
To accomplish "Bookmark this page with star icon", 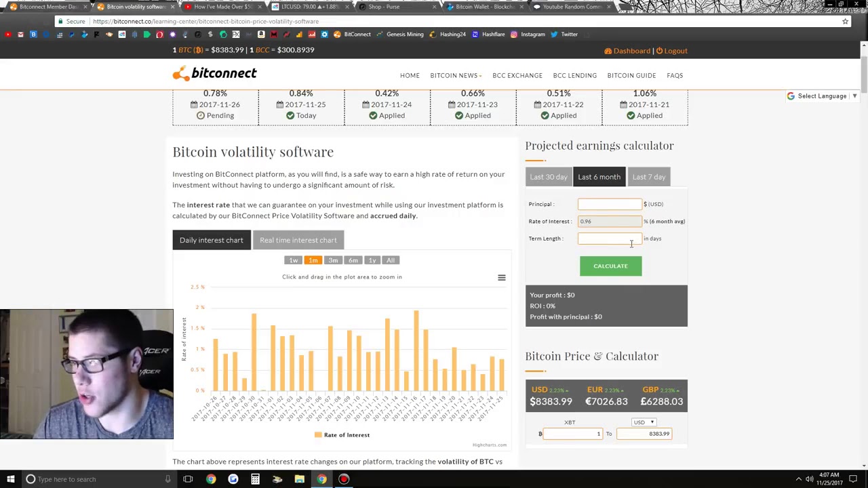I will (845, 22).
